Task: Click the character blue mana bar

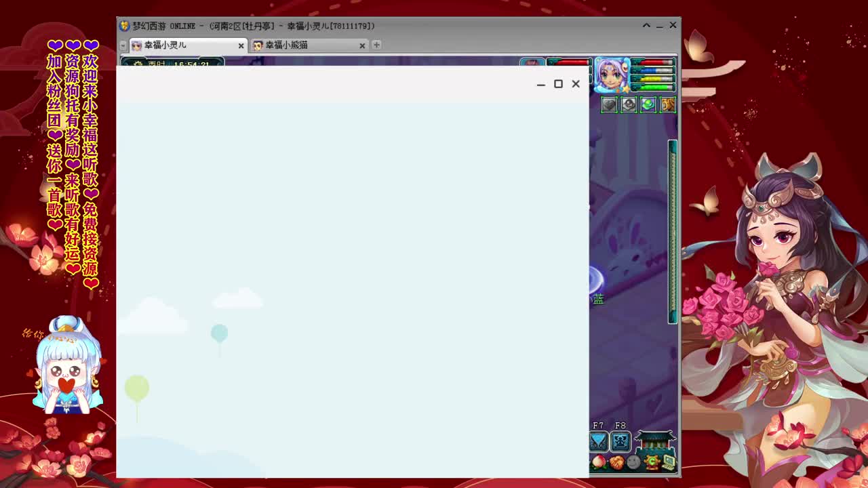Action: pyautogui.click(x=652, y=70)
